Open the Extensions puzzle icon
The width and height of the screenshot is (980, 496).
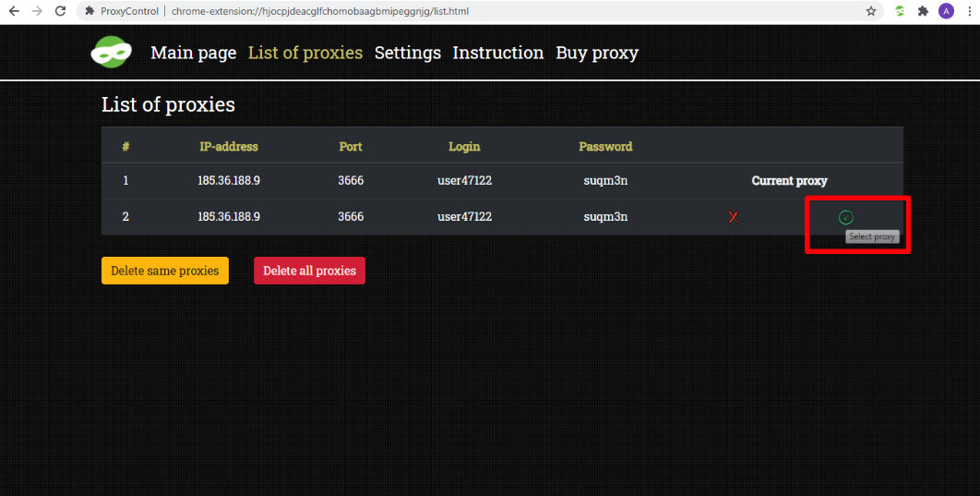coord(923,11)
